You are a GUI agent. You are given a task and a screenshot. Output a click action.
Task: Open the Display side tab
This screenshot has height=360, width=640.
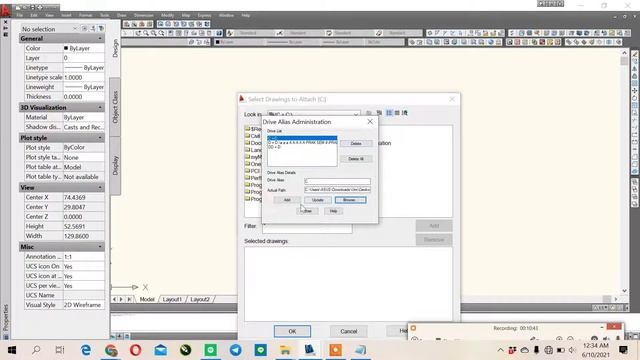click(x=115, y=165)
